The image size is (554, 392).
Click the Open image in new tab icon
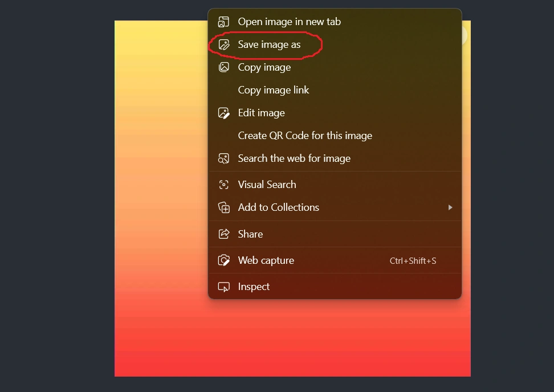pos(223,22)
